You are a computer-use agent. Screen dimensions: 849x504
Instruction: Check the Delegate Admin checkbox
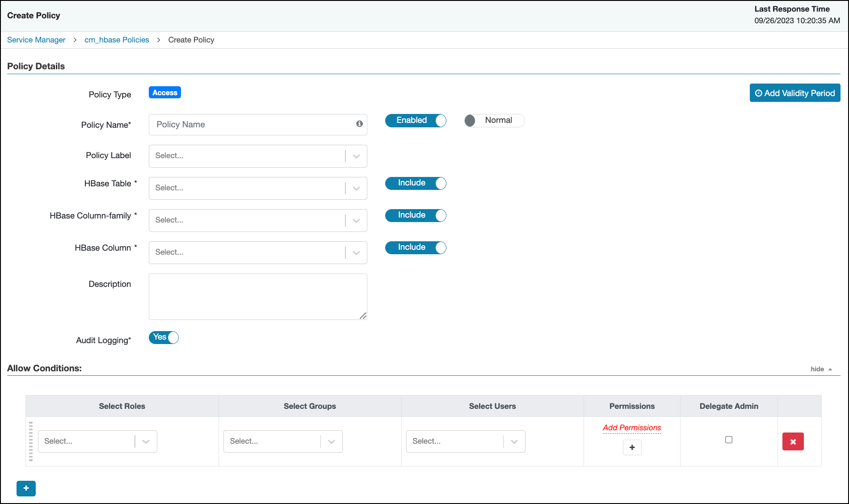(729, 440)
